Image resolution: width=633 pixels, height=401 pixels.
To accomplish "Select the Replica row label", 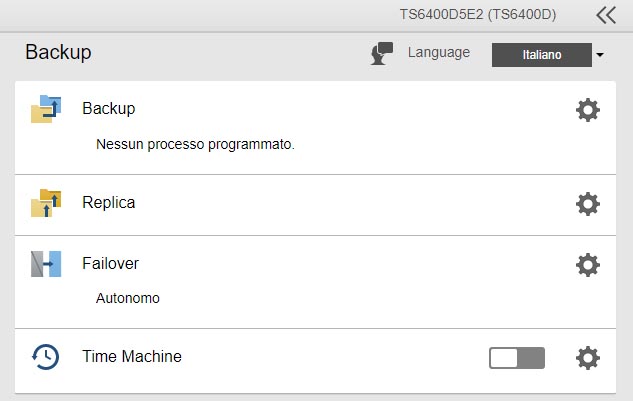I will click(x=108, y=202).
